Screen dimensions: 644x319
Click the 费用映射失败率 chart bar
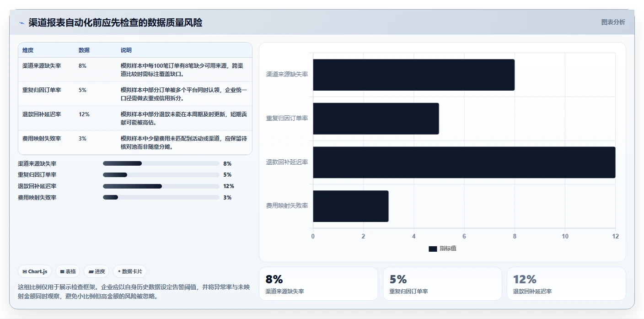click(x=351, y=206)
